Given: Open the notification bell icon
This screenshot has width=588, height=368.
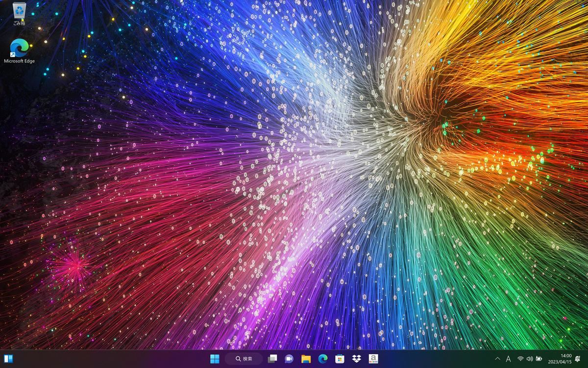Looking at the screenshot, I should pyautogui.click(x=579, y=359).
